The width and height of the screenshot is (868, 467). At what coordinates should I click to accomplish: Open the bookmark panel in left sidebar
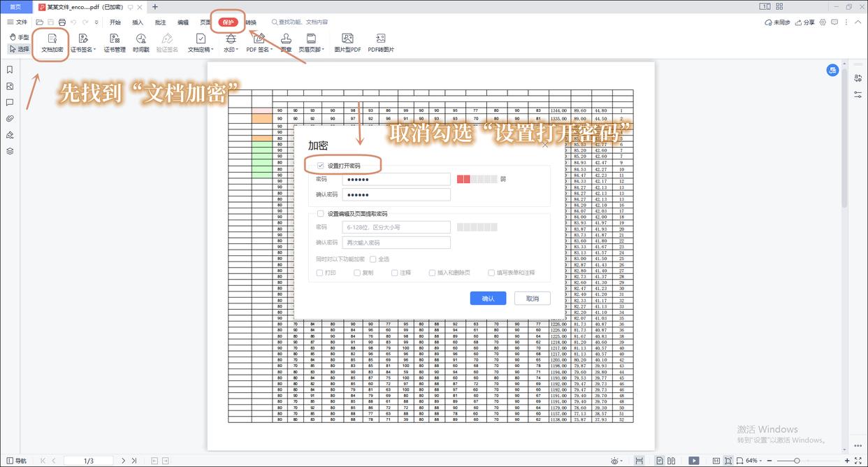[10, 70]
